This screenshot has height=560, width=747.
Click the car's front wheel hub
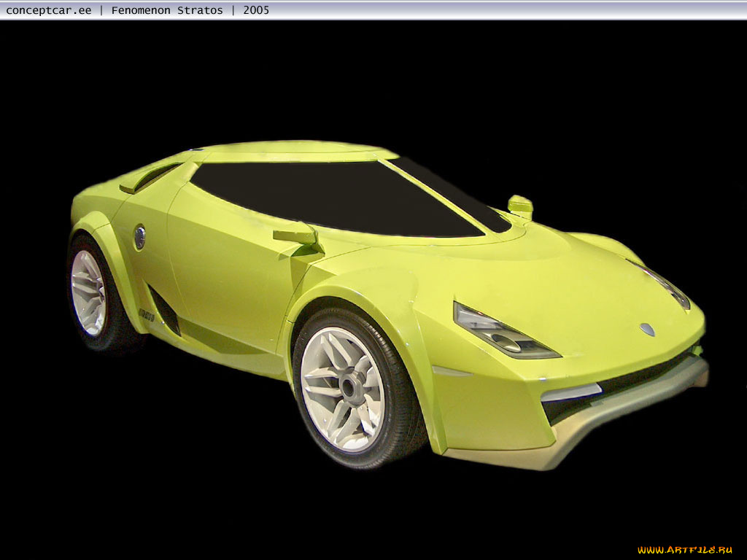coord(351,388)
